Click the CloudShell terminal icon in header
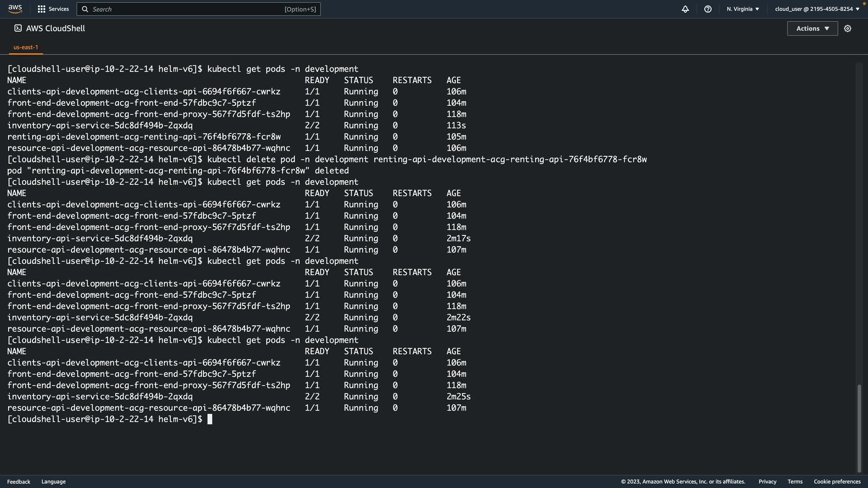 pyautogui.click(x=18, y=28)
